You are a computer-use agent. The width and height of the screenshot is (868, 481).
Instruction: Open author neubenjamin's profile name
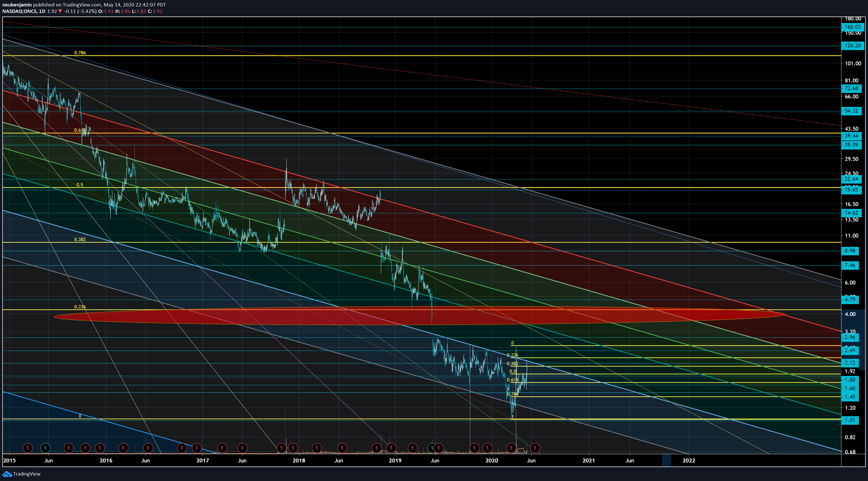[17, 5]
